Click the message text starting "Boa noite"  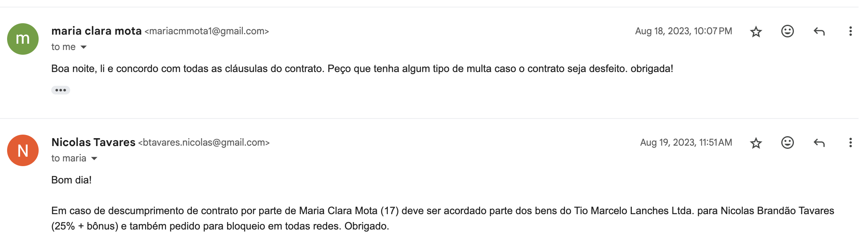coord(362,69)
